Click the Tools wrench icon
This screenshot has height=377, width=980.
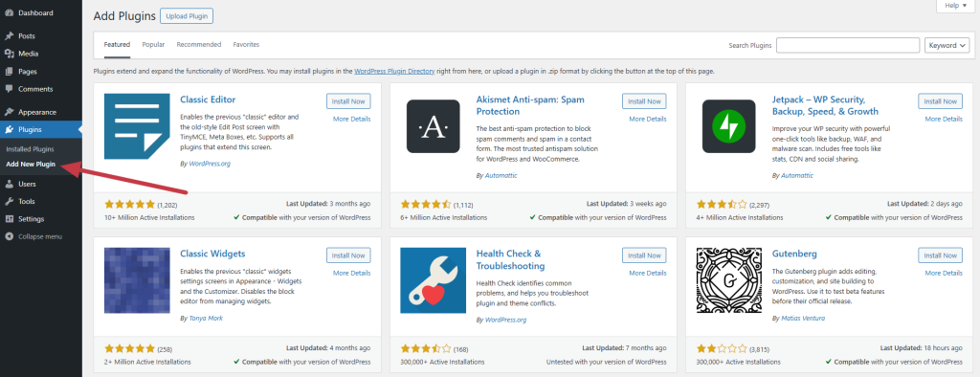[x=9, y=201]
